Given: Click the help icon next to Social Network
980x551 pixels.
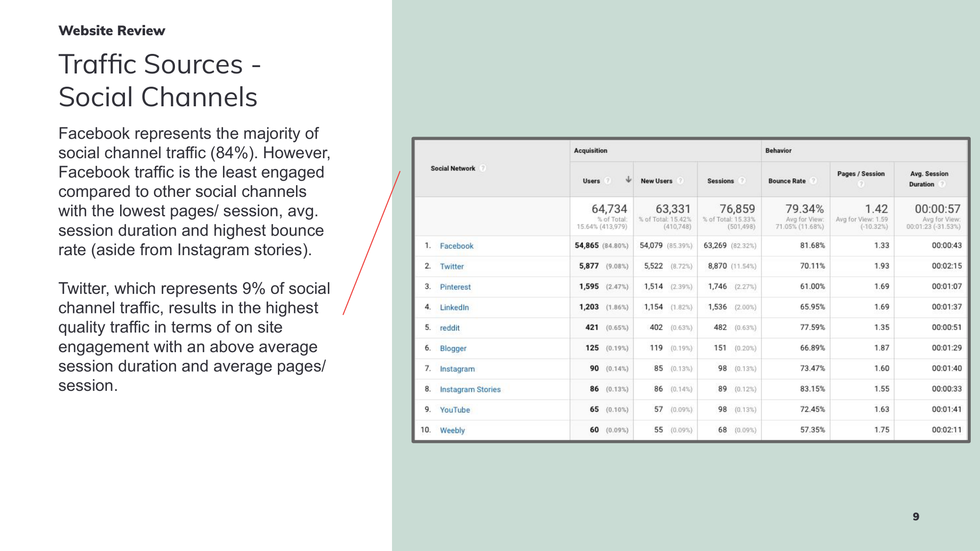Looking at the screenshot, I should 483,168.
